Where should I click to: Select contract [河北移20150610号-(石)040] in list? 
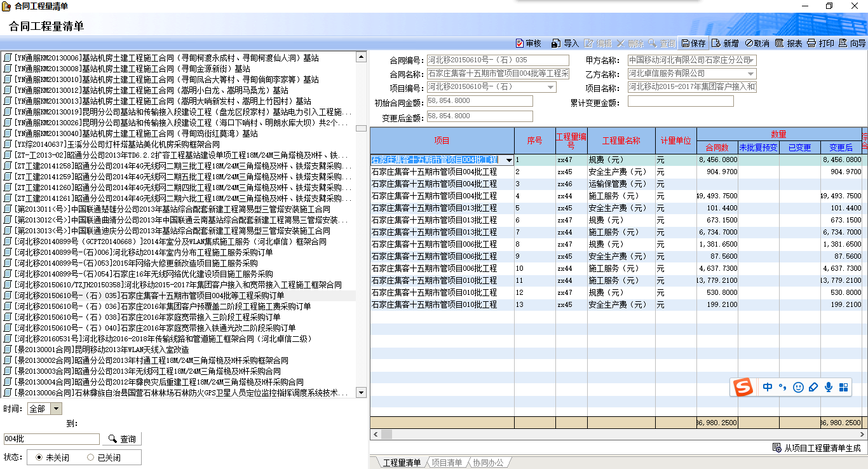click(154, 328)
